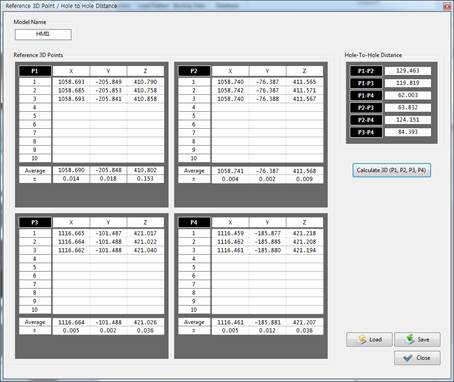Click the P2-P4 distance label

click(x=366, y=120)
